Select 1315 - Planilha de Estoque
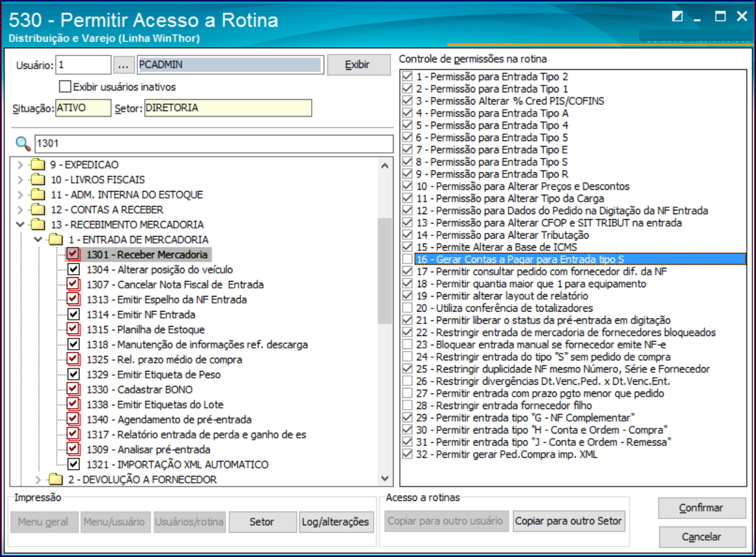 point(146,330)
